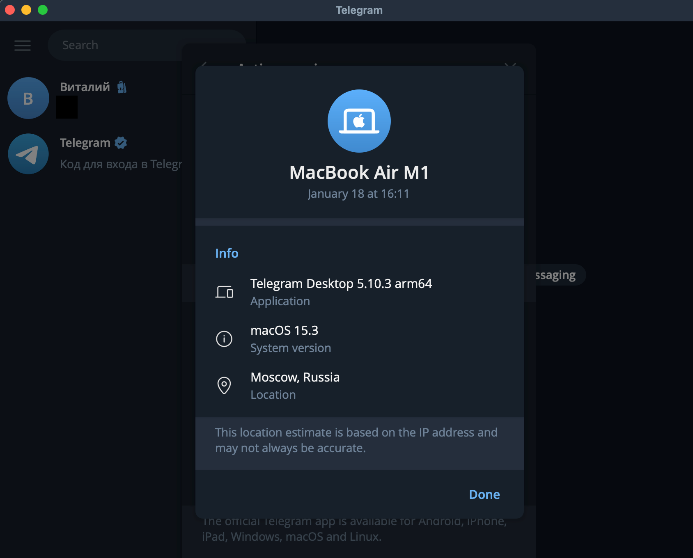
Task: Select Telegram Desktop 5.10.3 arm64 row
Action: [x=359, y=292]
